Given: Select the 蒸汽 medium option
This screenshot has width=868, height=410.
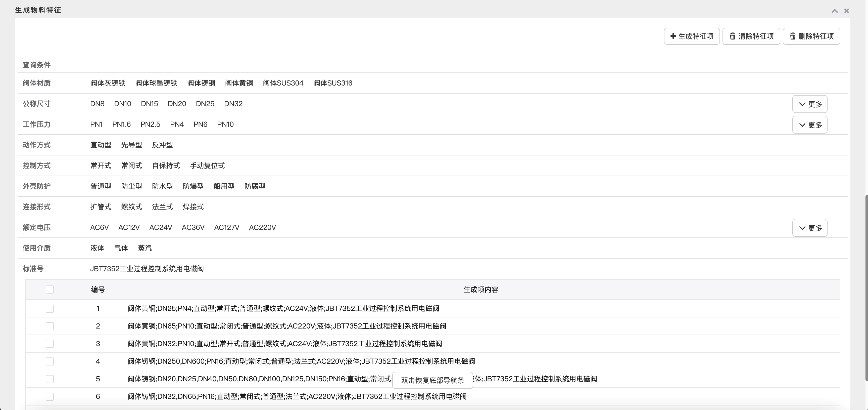Looking at the screenshot, I should click(144, 248).
